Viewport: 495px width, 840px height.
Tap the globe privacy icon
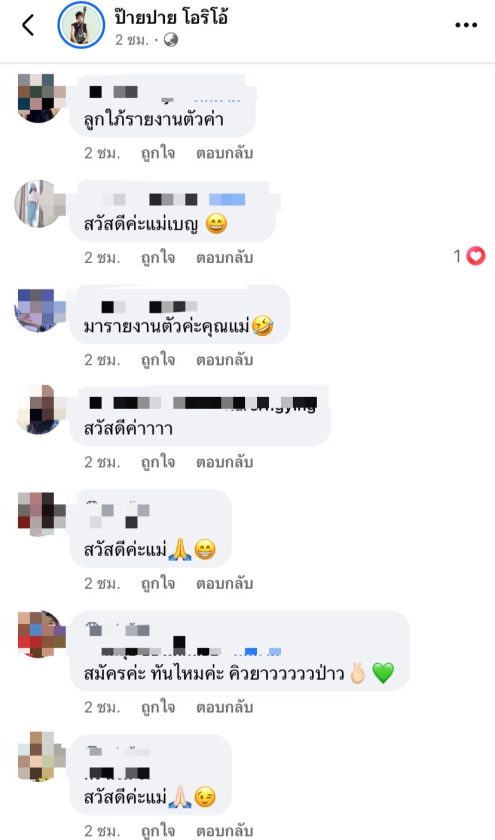pos(171,40)
